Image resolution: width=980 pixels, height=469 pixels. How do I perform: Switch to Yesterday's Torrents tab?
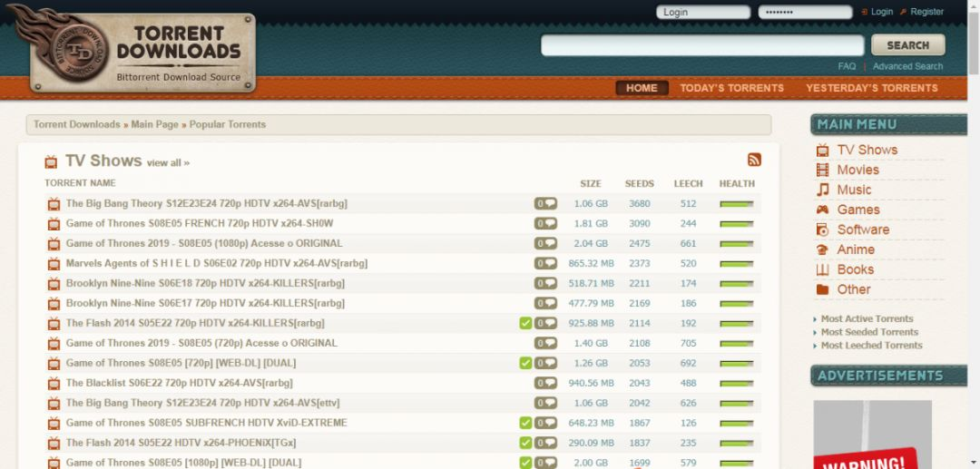pyautogui.click(x=871, y=88)
